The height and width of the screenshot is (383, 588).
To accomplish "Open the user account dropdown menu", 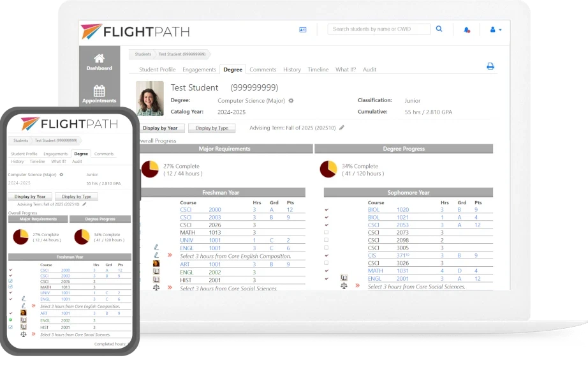I will (x=496, y=29).
